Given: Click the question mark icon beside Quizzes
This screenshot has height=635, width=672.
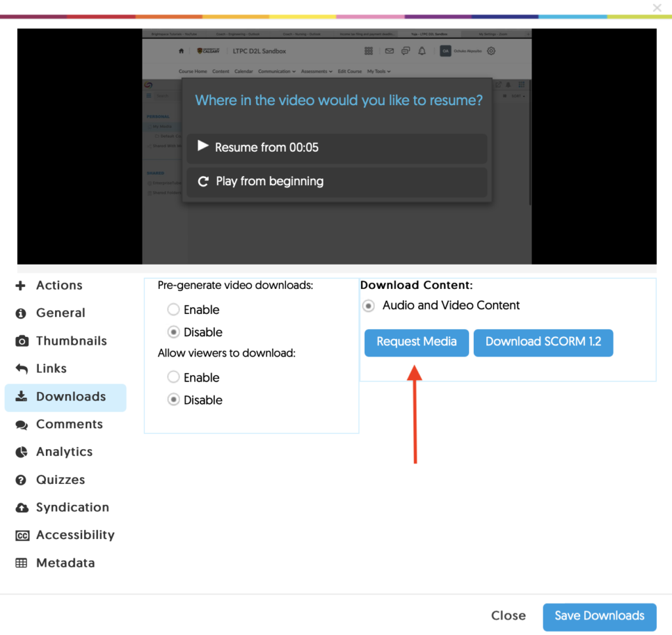Looking at the screenshot, I should 20,480.
